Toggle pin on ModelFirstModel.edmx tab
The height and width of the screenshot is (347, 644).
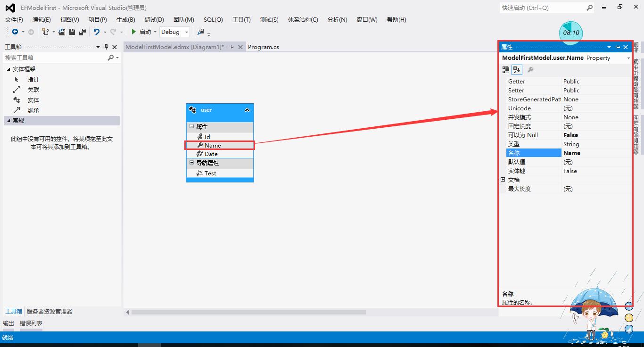click(231, 47)
